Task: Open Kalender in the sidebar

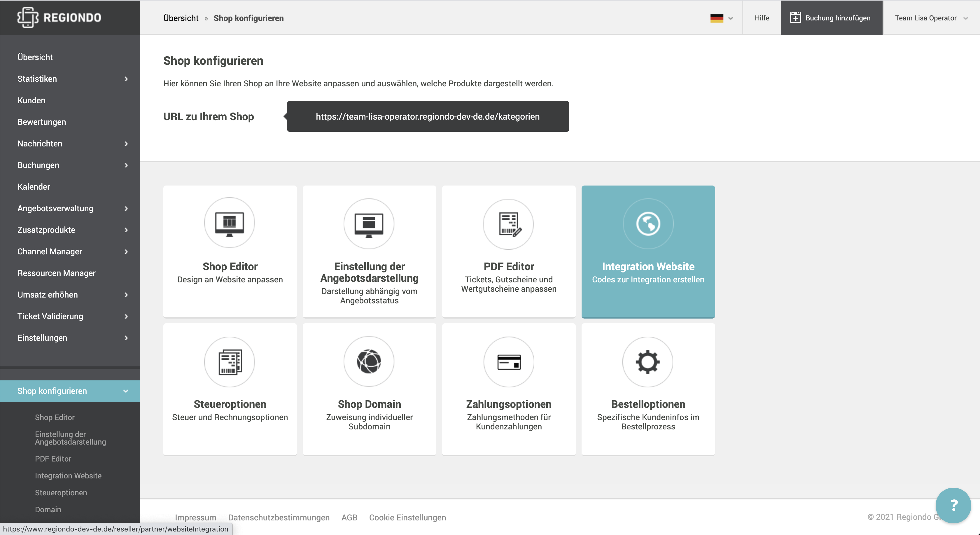Action: [x=34, y=187]
